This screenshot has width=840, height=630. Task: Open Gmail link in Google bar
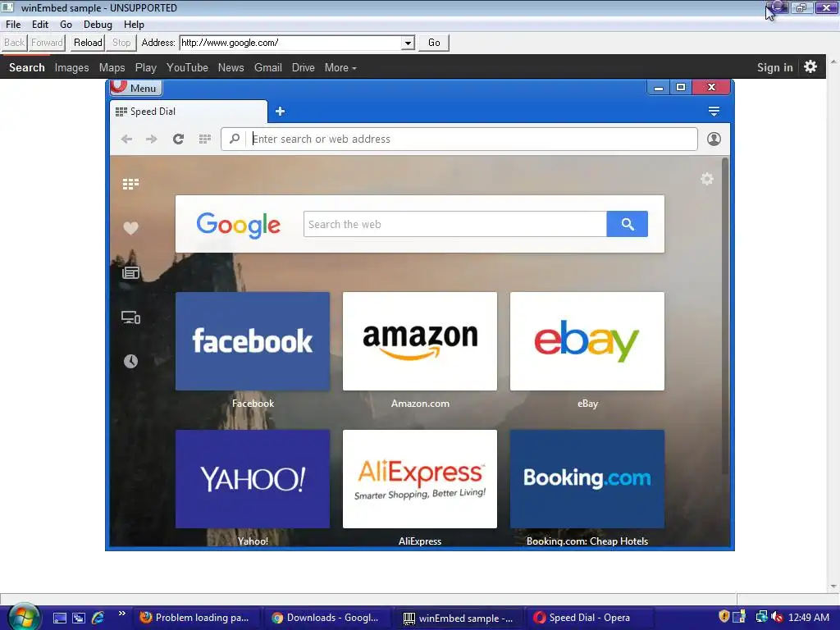tap(268, 67)
